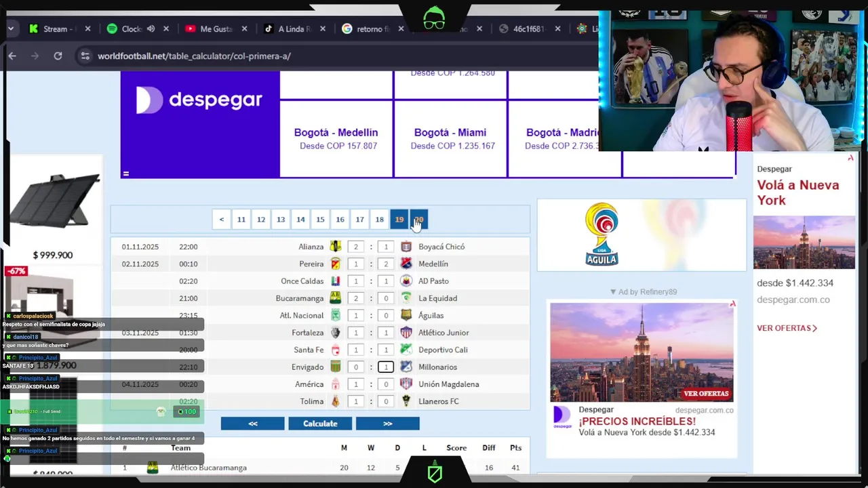The image size is (868, 488).
Task: Open site information icon in address bar
Action: pyautogui.click(x=85, y=56)
